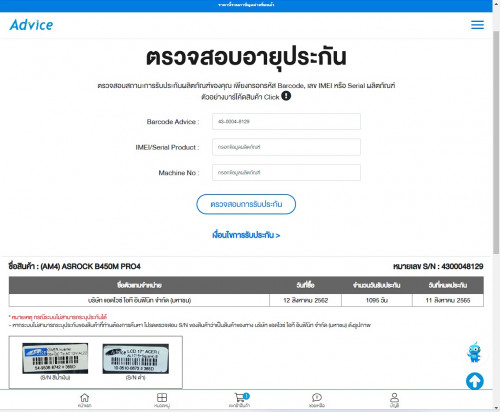Image resolution: width=500 pixels, height=412 pixels.
Task: Click the barcode example info icon
Action: [286, 96]
